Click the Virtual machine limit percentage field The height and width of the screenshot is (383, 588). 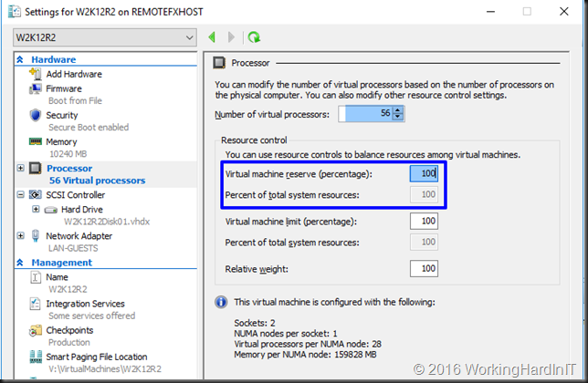[424, 221]
